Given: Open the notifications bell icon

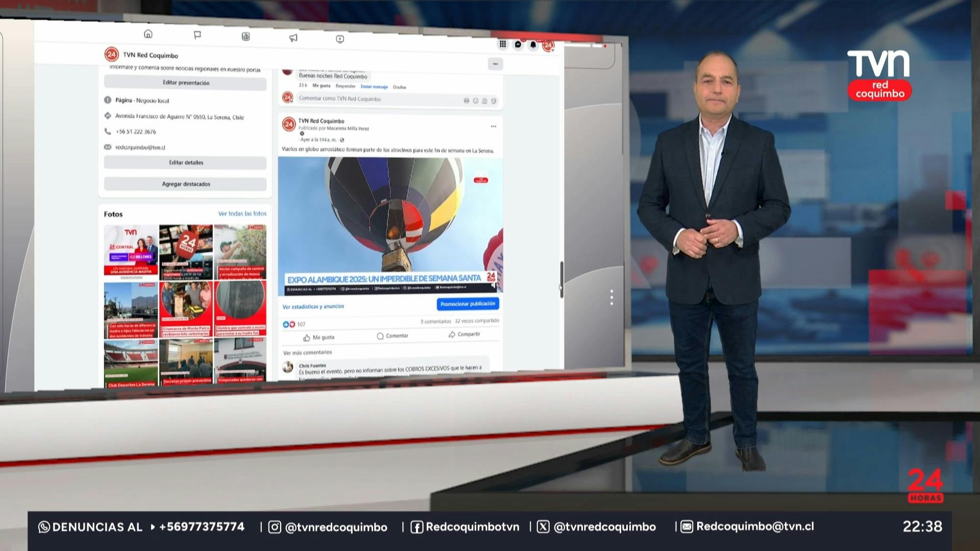Looking at the screenshot, I should pos(533,45).
